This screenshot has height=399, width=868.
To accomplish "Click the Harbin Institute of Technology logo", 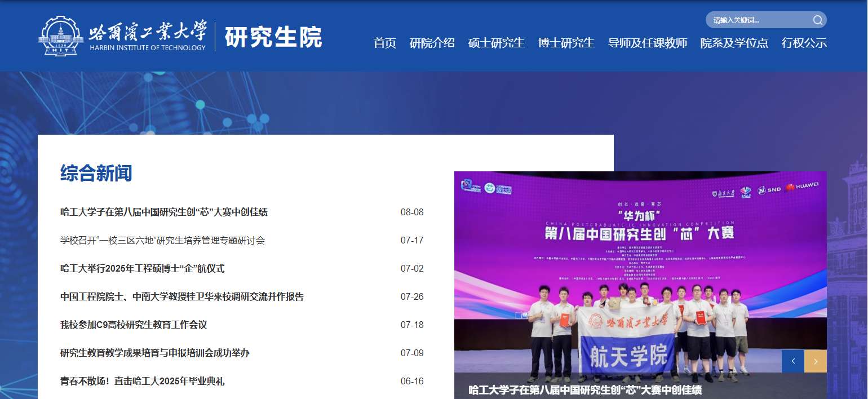I will click(122, 36).
